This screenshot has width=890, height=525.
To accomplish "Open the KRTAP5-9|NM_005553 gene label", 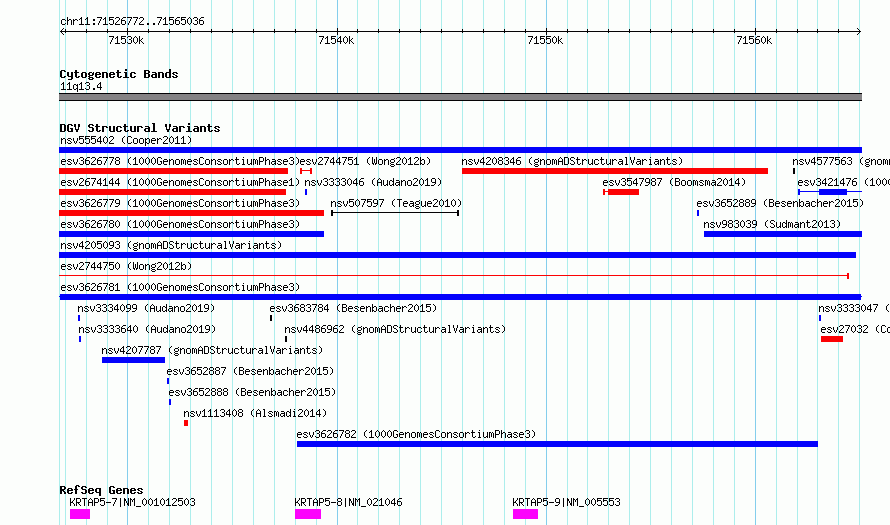I will [566, 502].
